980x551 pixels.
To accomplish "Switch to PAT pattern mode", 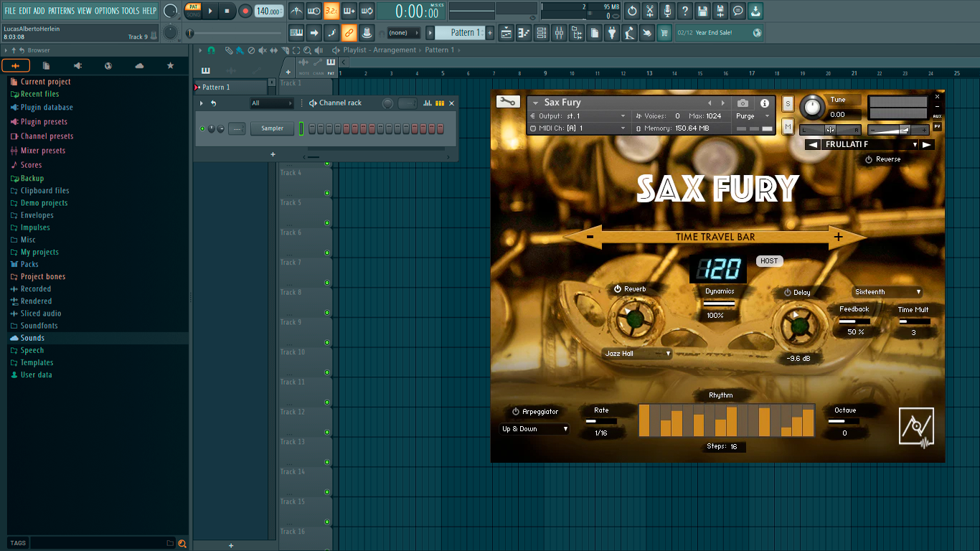I will [194, 6].
